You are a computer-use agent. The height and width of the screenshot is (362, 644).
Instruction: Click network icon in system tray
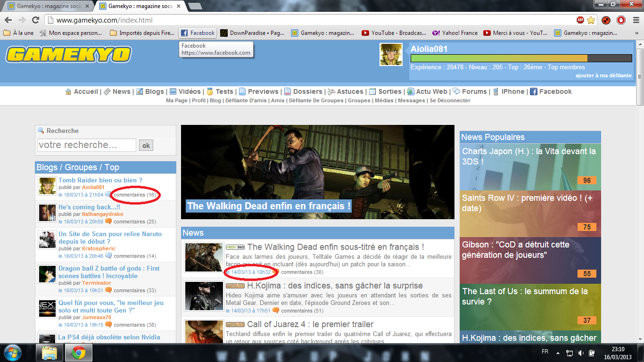570,353
